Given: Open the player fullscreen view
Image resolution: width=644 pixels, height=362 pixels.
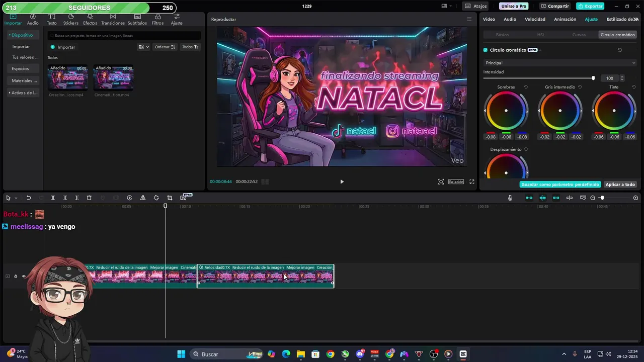Looking at the screenshot, I should [x=472, y=182].
